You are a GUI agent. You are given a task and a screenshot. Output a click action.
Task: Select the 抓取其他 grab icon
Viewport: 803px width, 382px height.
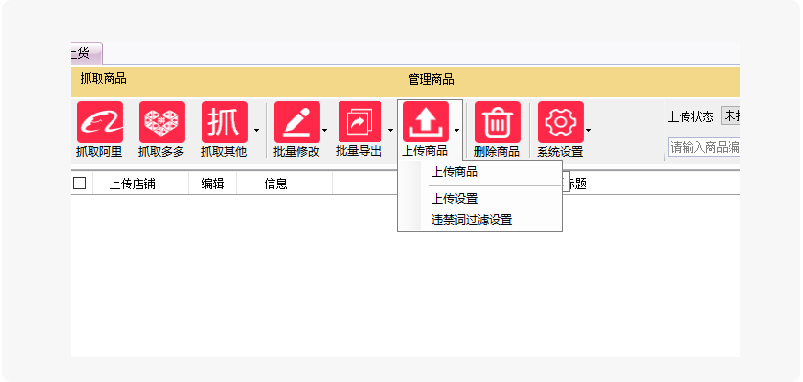[x=225, y=122]
